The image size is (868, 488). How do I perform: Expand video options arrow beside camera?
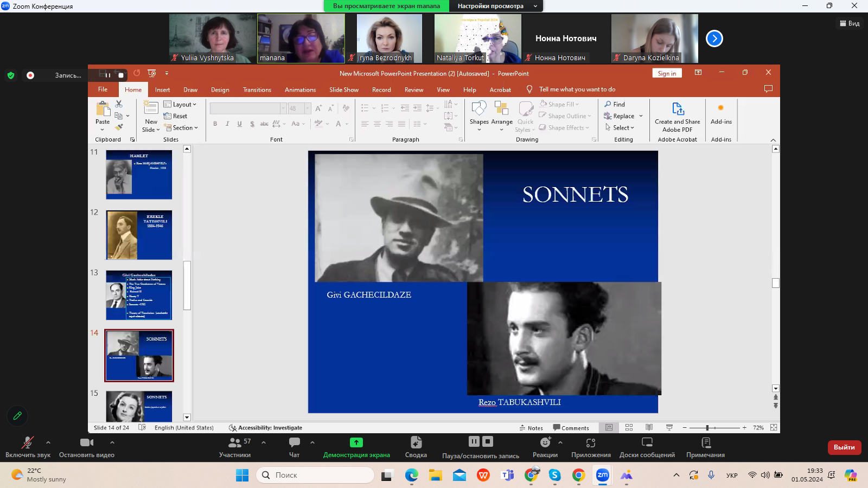point(112,442)
